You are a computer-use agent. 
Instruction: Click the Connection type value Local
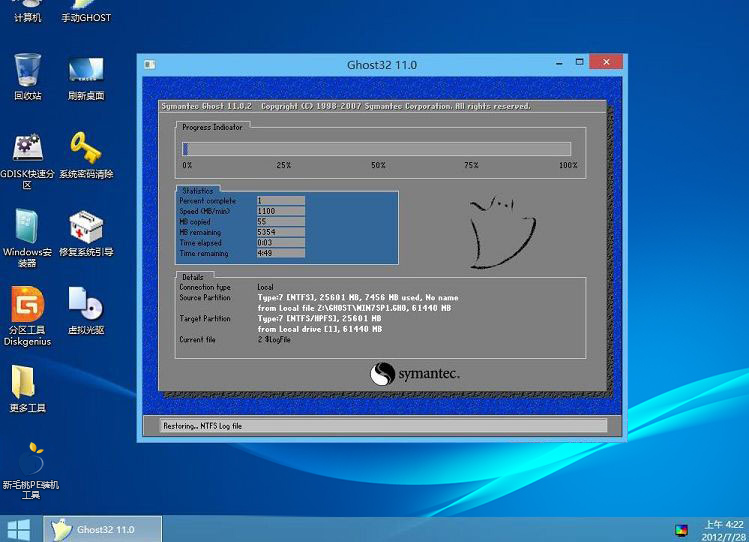point(266,287)
